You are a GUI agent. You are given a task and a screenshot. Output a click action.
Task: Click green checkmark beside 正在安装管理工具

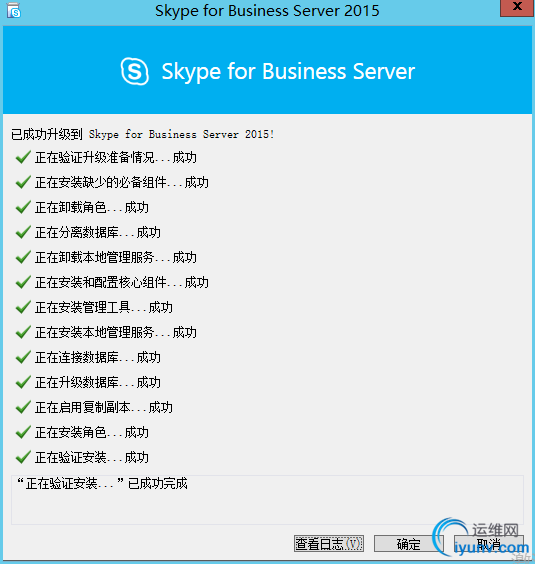tap(23, 308)
